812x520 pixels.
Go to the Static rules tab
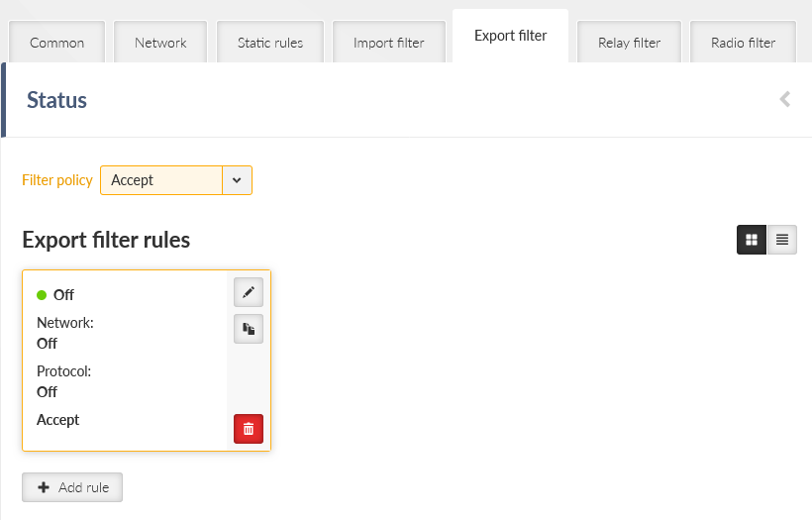tap(270, 43)
